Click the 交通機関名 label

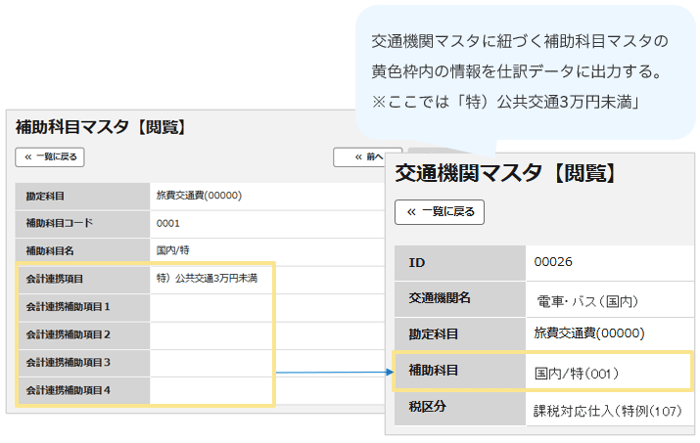(x=439, y=298)
